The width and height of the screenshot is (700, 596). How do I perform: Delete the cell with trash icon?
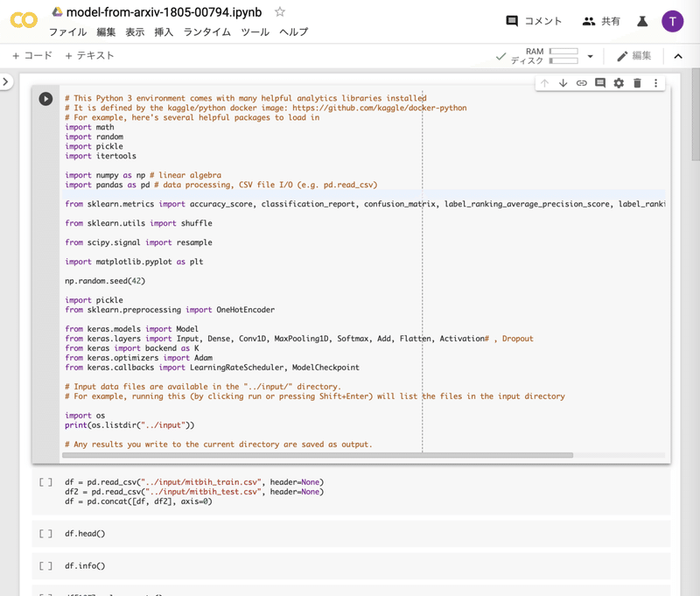click(x=638, y=83)
